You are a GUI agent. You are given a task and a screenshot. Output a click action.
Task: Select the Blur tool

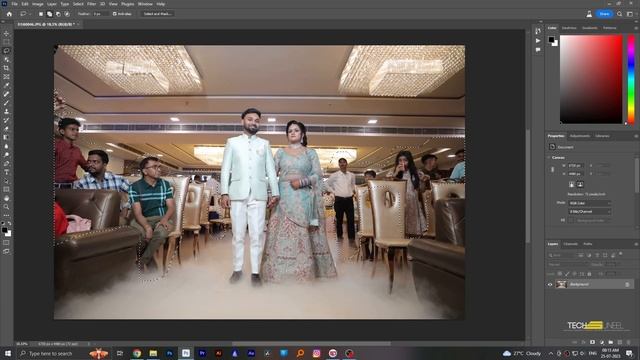coord(6,146)
